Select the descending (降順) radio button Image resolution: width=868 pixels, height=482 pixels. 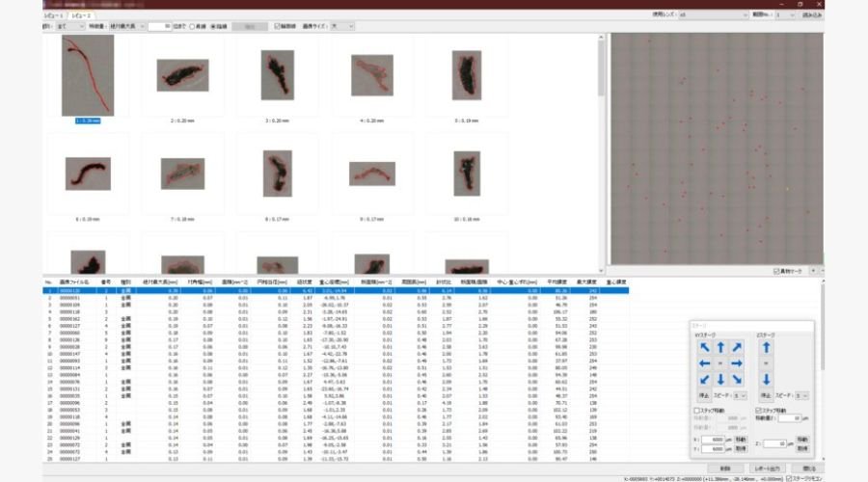pos(213,27)
